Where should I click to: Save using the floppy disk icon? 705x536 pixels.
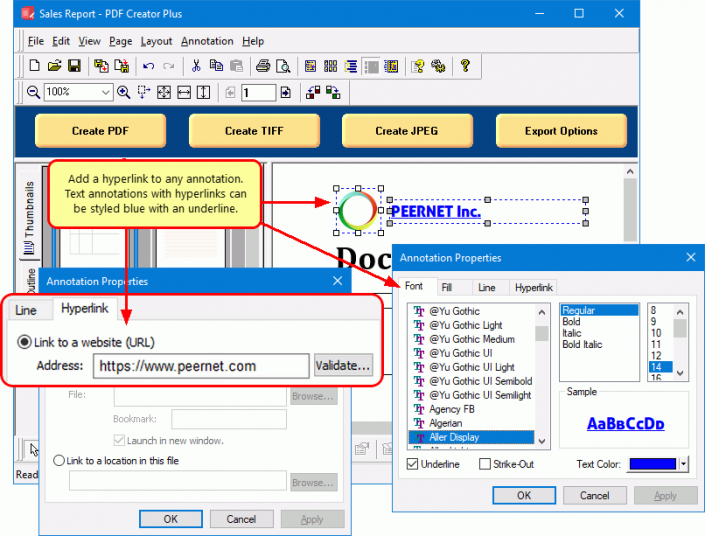(x=74, y=66)
